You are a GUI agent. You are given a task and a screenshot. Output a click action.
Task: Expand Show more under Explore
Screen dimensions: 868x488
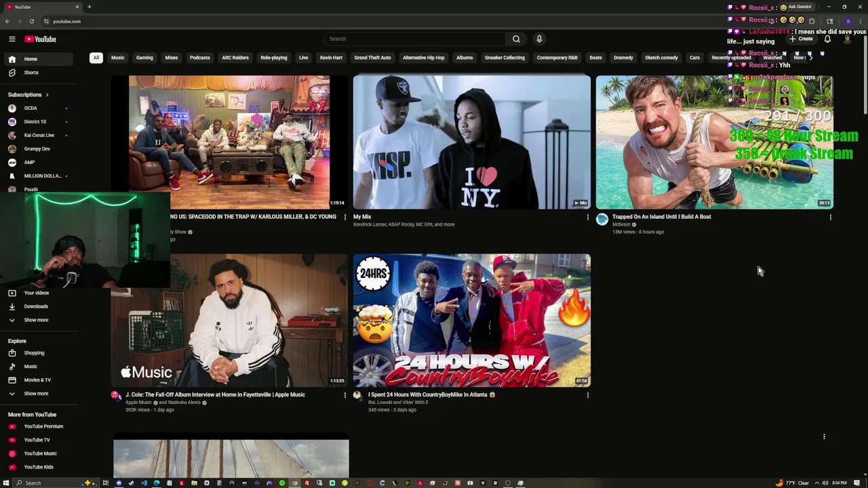click(39, 394)
